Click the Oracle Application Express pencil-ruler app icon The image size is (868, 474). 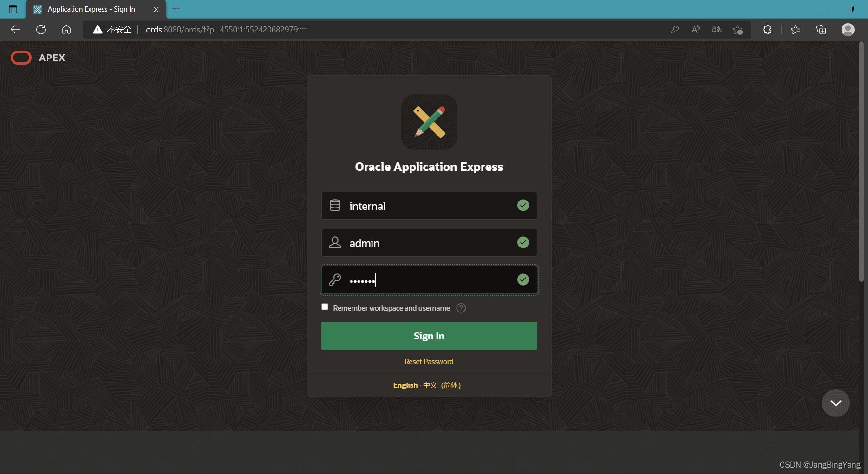(429, 122)
